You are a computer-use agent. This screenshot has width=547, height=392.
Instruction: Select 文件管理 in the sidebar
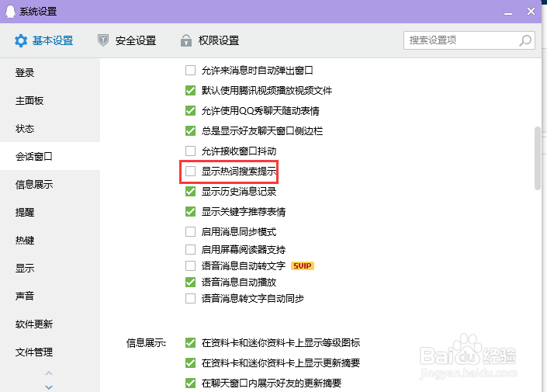(x=50, y=352)
